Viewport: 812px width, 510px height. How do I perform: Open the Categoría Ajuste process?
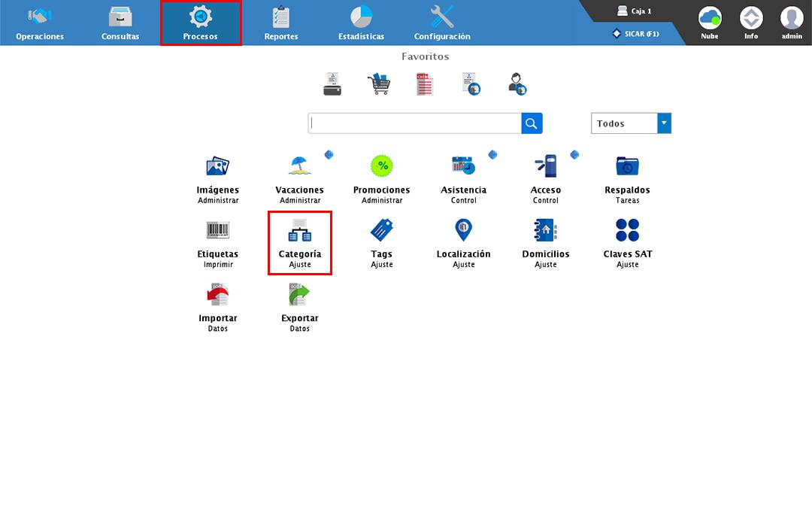click(299, 241)
